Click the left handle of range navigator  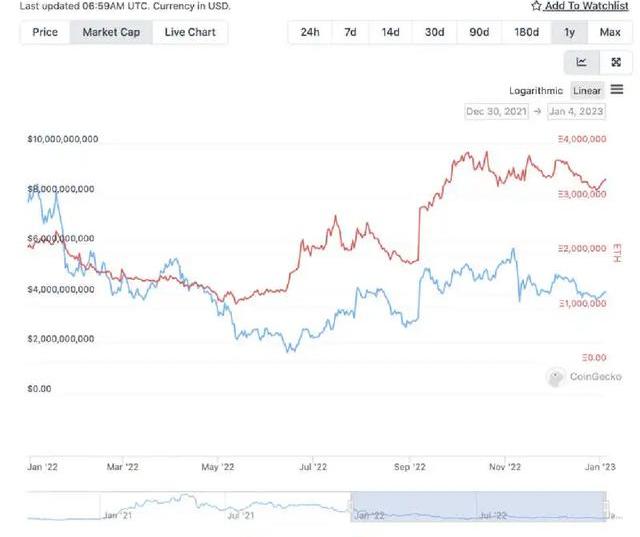pyautogui.click(x=350, y=506)
